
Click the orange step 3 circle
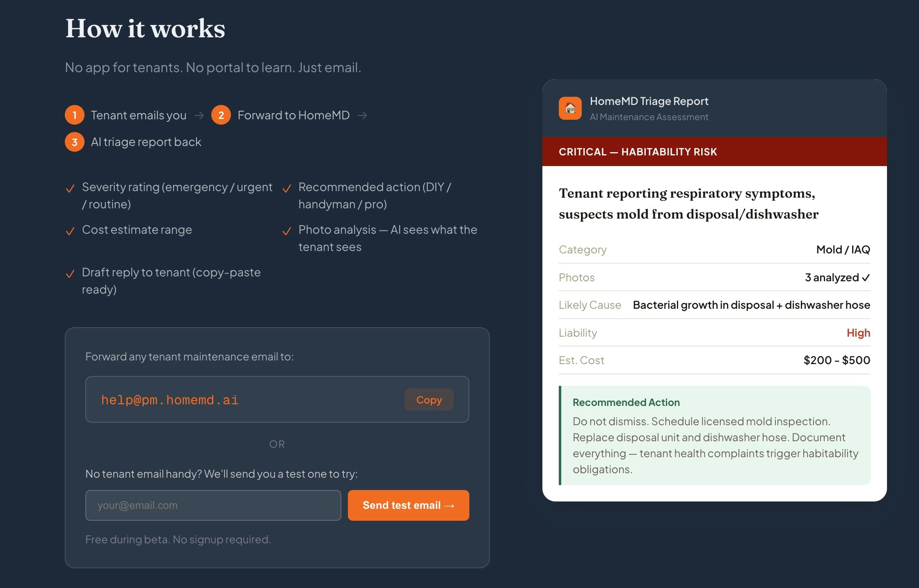(x=75, y=142)
